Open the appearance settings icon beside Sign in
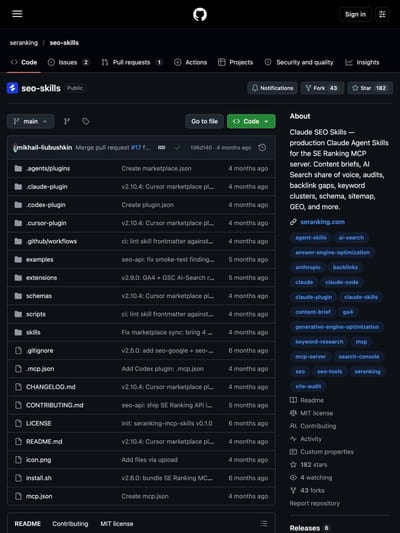This screenshot has width=400, height=533. [x=382, y=14]
